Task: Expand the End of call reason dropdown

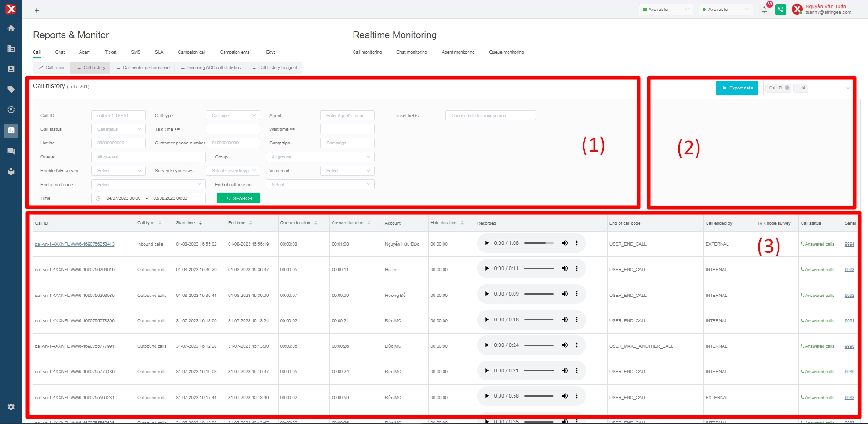Action: 320,185
